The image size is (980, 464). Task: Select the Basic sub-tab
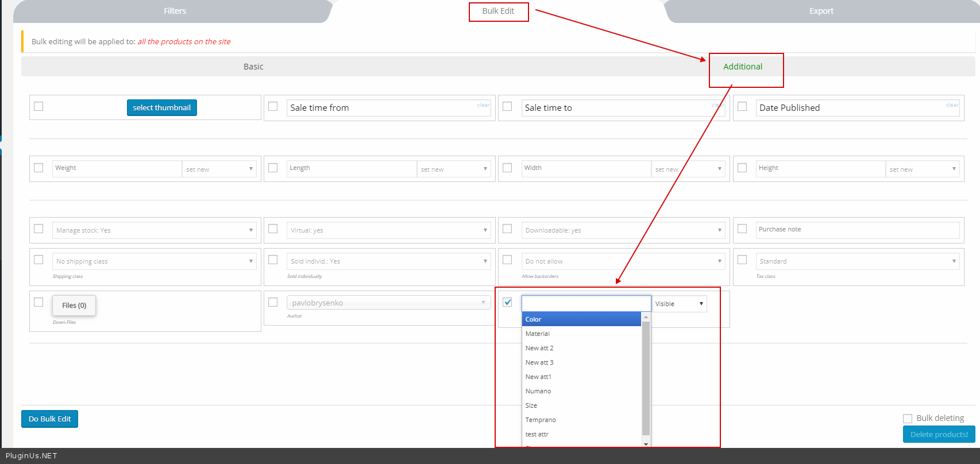(253, 67)
